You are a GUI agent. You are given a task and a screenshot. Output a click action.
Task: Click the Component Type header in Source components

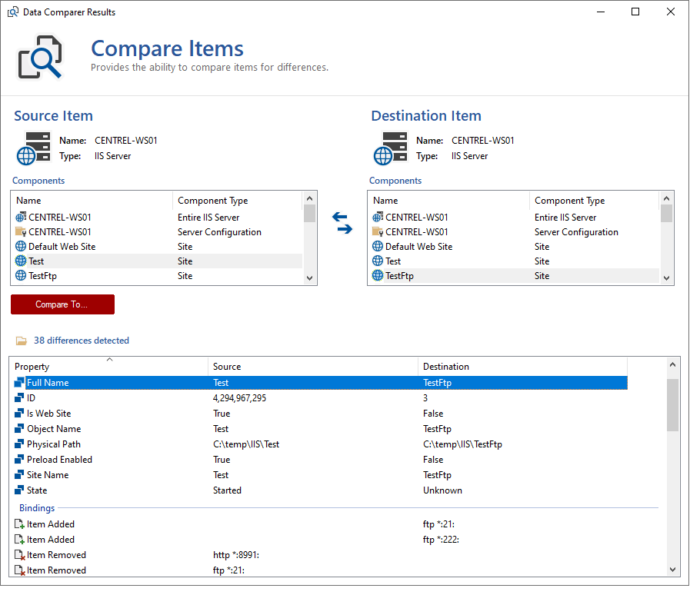(x=212, y=201)
